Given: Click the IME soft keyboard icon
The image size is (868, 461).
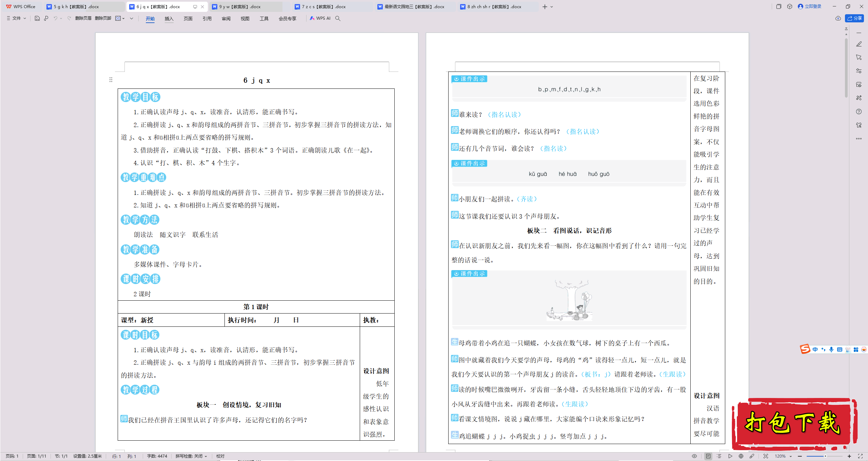Looking at the screenshot, I should pos(840,349).
